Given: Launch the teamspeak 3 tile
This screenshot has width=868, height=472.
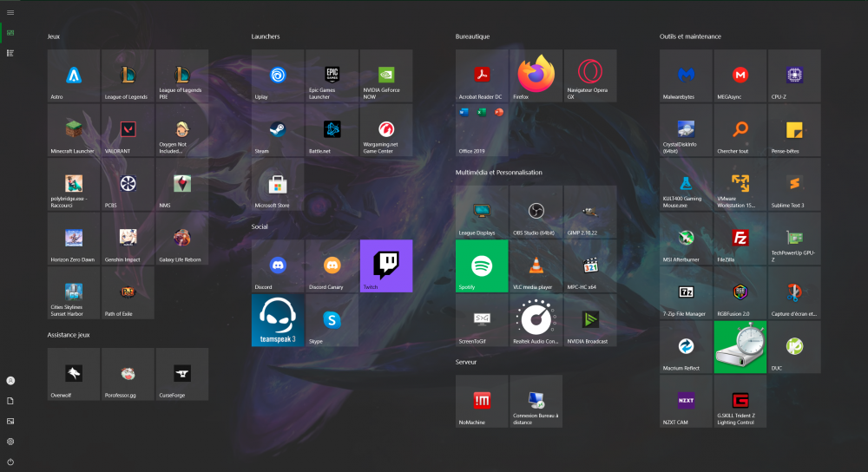Looking at the screenshot, I should tap(278, 320).
